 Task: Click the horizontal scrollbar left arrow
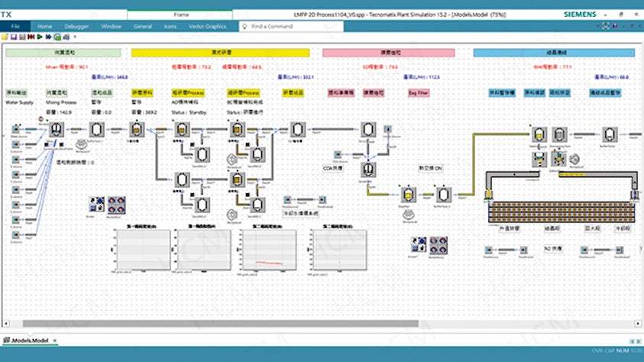[x=6, y=323]
